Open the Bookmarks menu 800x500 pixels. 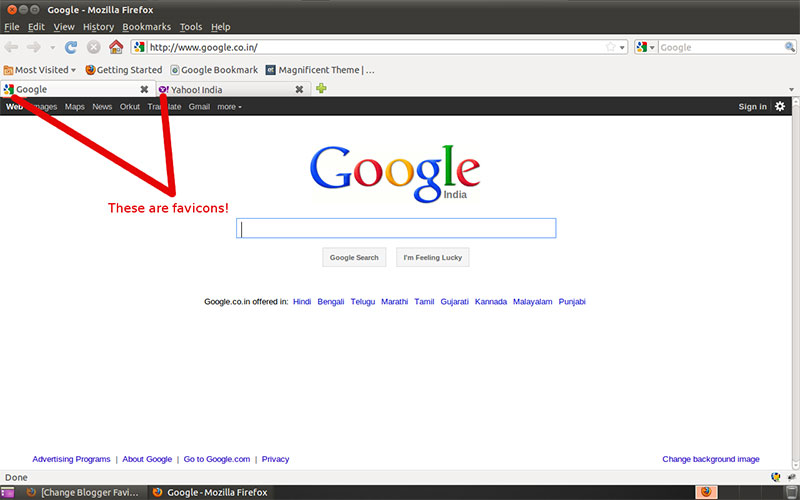coord(146,27)
